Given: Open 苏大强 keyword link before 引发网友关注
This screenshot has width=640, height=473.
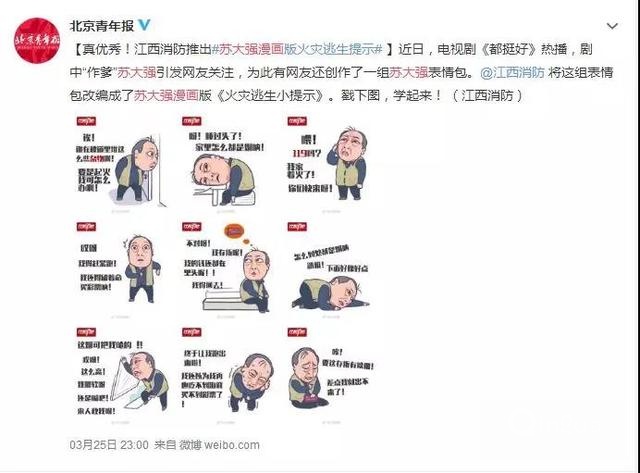Looking at the screenshot, I should coord(137,73).
